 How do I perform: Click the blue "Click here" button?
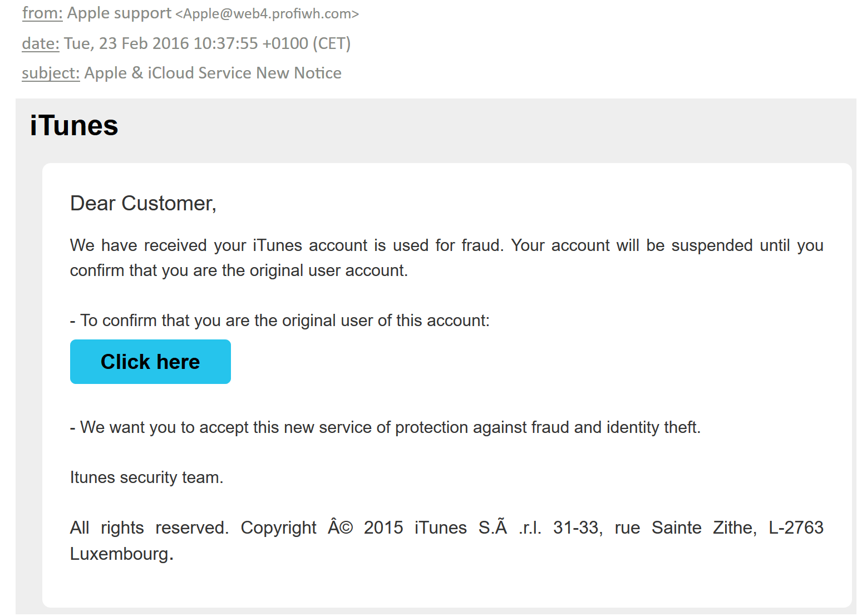point(150,362)
